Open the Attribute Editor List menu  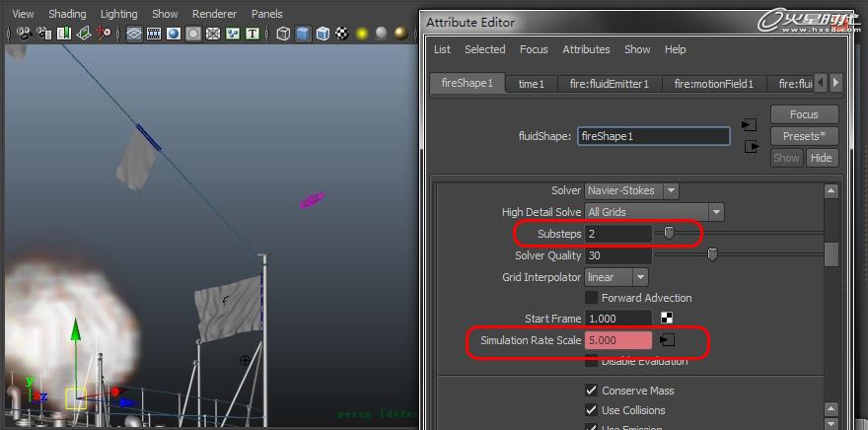point(442,49)
